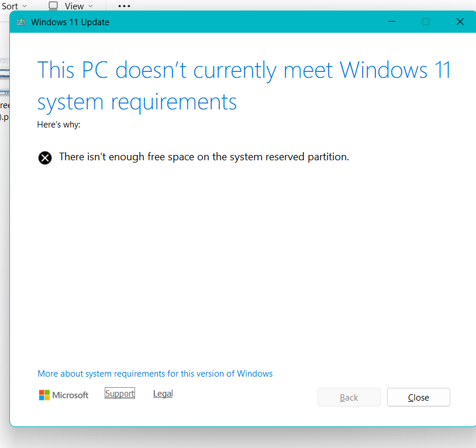476x448 pixels.
Task: Expand the chevron next to View
Action: pos(91,6)
